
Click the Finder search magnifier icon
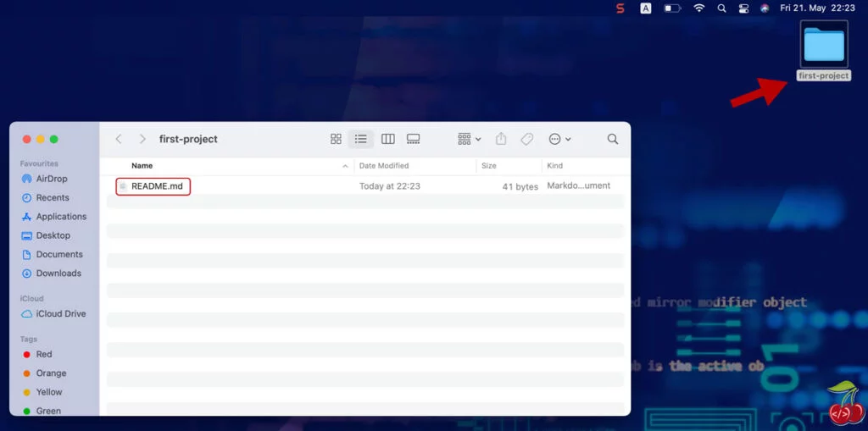click(x=612, y=139)
